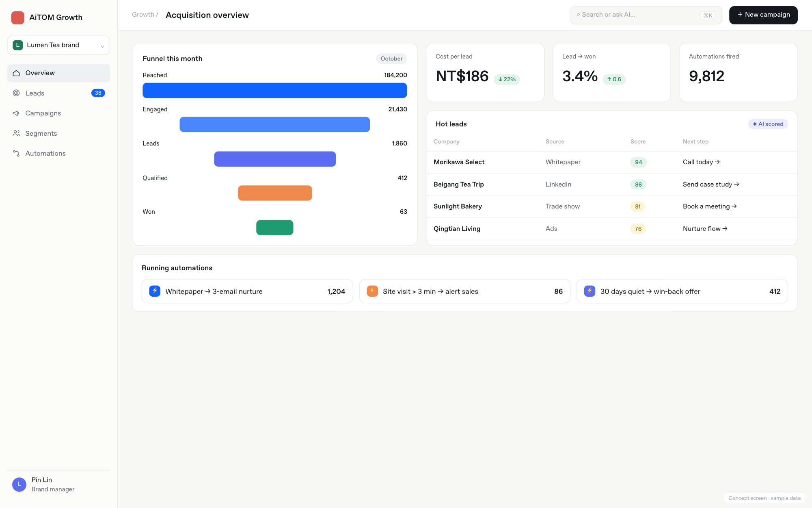The height and width of the screenshot is (508, 812).
Task: Click Book a meeting for Sunlight Bakery
Action: click(x=710, y=206)
